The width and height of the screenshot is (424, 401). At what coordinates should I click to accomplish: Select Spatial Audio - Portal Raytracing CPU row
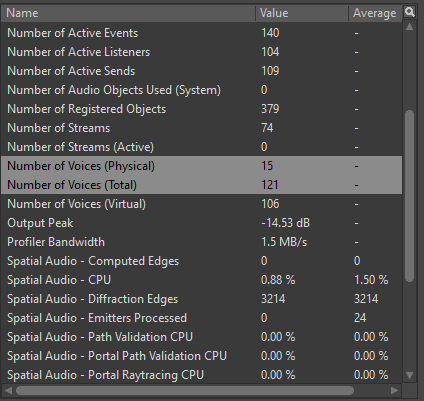(x=202, y=375)
